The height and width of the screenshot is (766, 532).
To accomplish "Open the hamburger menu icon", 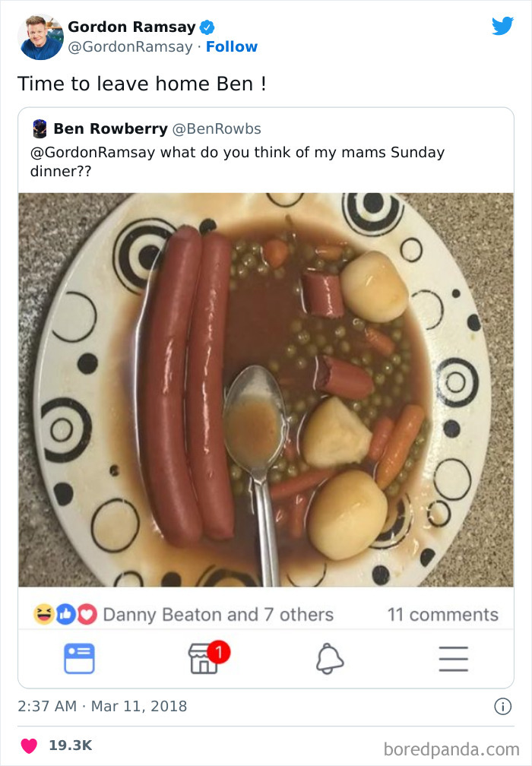I will (454, 659).
